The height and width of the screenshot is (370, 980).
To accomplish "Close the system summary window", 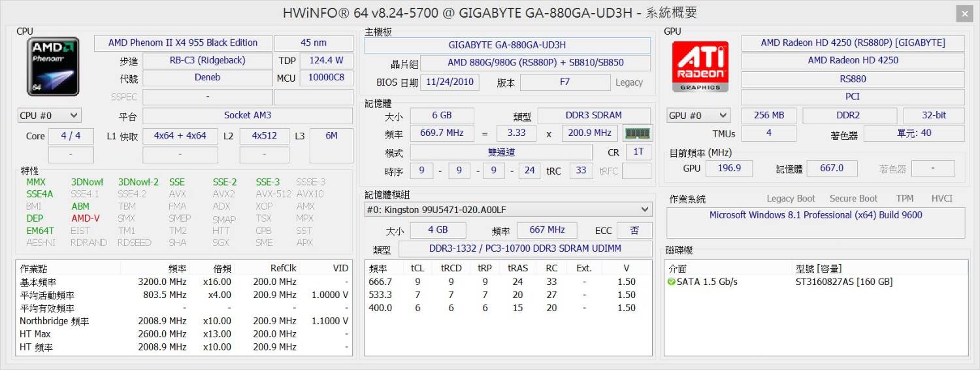I will pos(964,13).
